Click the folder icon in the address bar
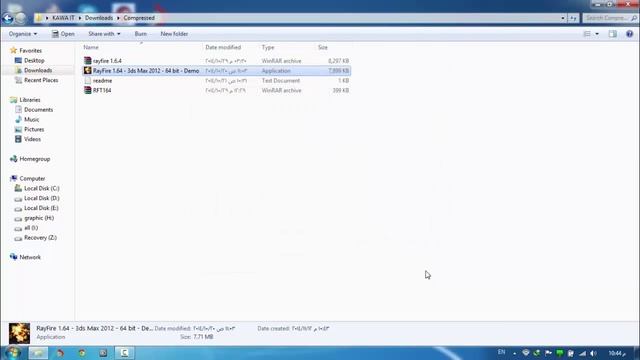The height and width of the screenshot is (360, 640). tap(38, 18)
